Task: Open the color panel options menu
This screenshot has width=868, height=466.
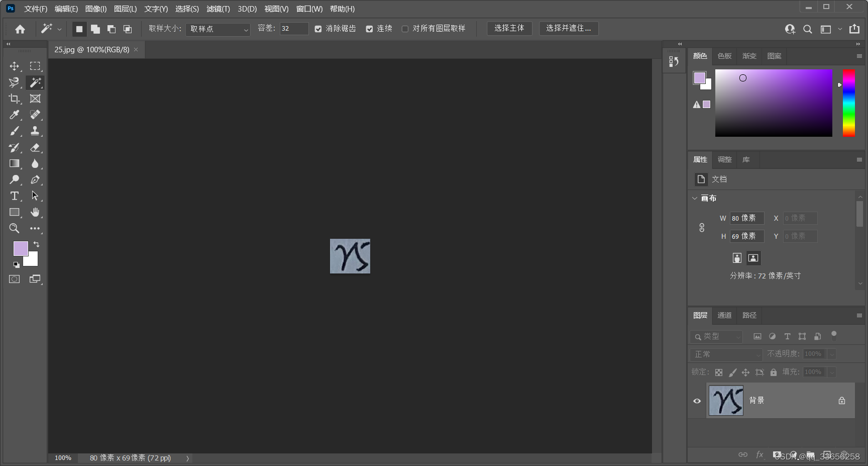Action: pos(859,56)
